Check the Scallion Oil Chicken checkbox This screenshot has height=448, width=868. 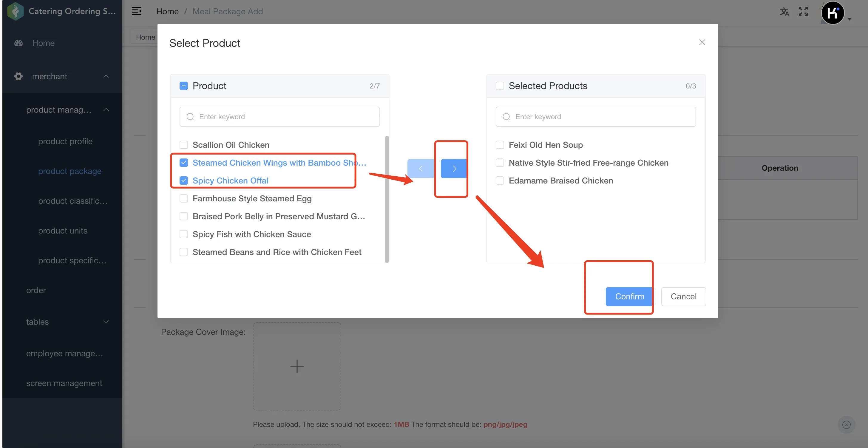click(x=184, y=145)
